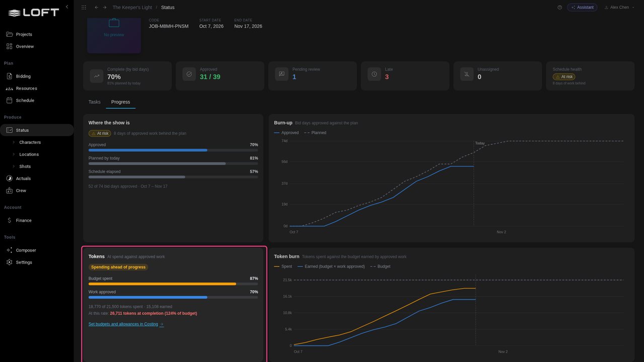Select the Status icon in the sidebar
Viewport: 644px width, 362px height.
10,130
